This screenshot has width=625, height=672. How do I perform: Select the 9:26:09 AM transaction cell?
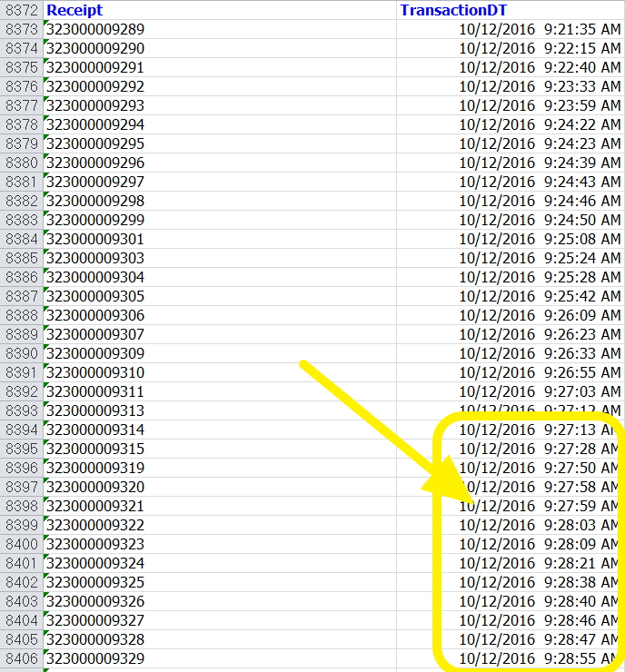pos(511,315)
